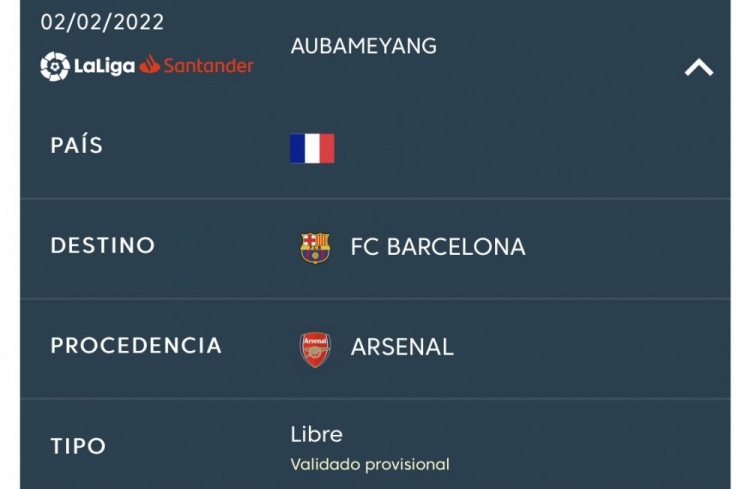Click the LaLiga wordmark text

(x=104, y=66)
